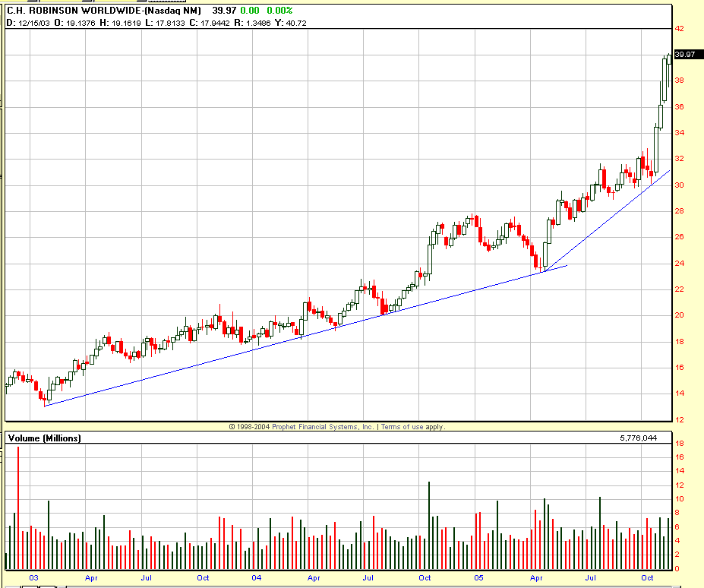The width and height of the screenshot is (704, 588).
Task: Click the 34 price axis label
Action: pos(679,132)
